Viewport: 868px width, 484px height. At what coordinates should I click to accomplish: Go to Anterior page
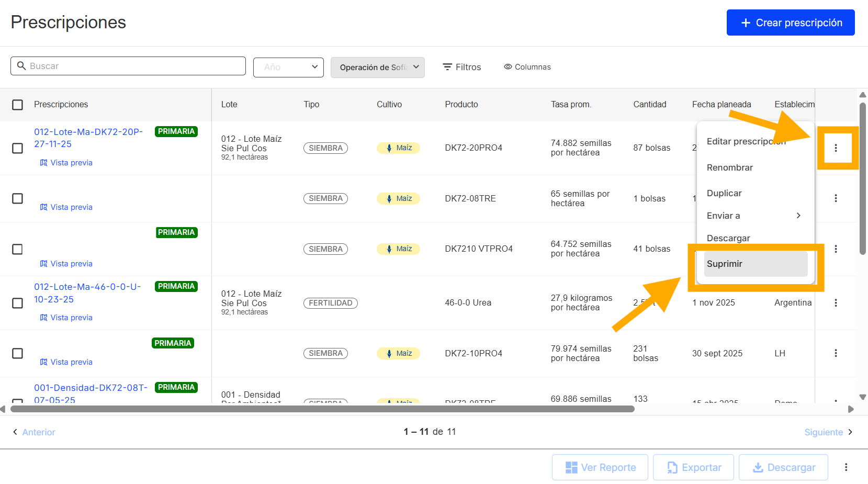pos(34,432)
